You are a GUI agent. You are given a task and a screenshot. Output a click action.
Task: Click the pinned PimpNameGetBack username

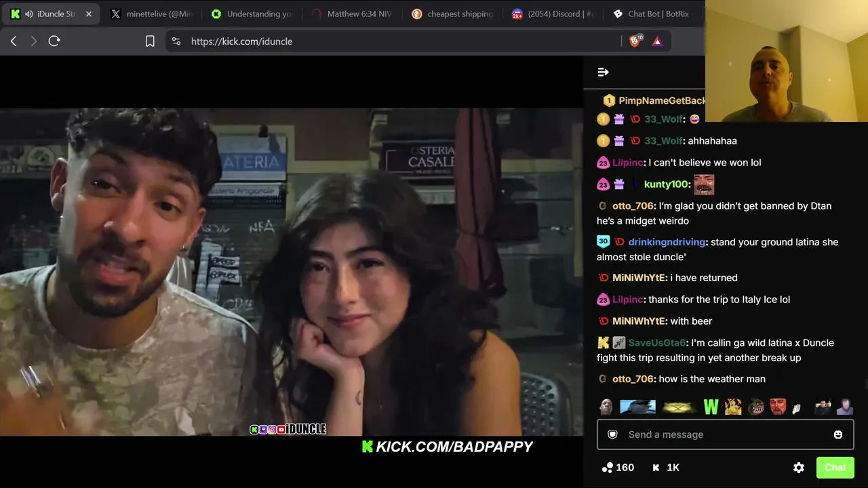pos(663,100)
